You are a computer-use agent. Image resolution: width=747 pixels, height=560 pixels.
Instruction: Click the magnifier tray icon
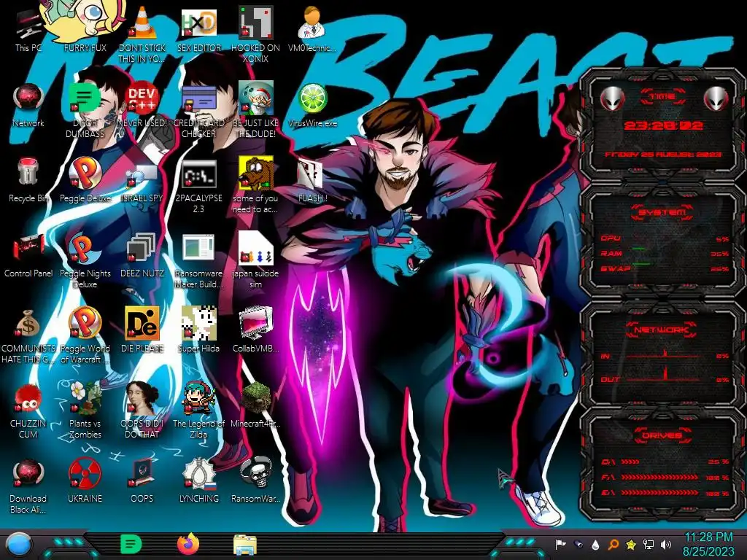[614, 544]
